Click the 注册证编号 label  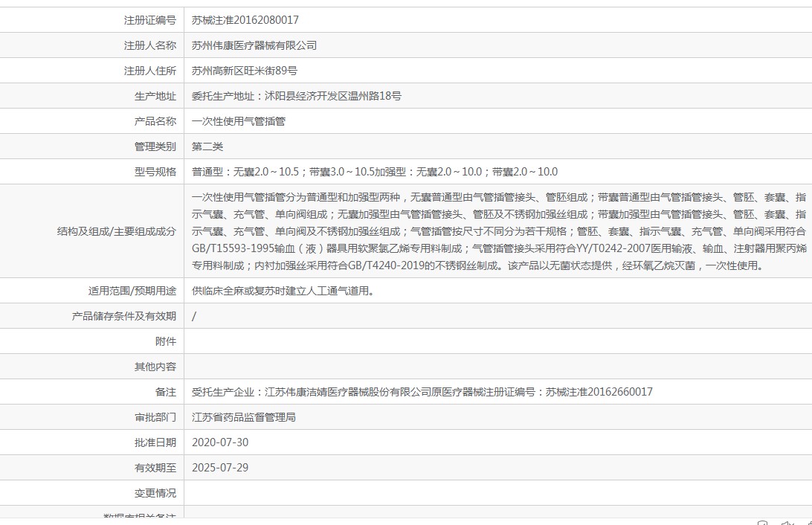pos(150,20)
